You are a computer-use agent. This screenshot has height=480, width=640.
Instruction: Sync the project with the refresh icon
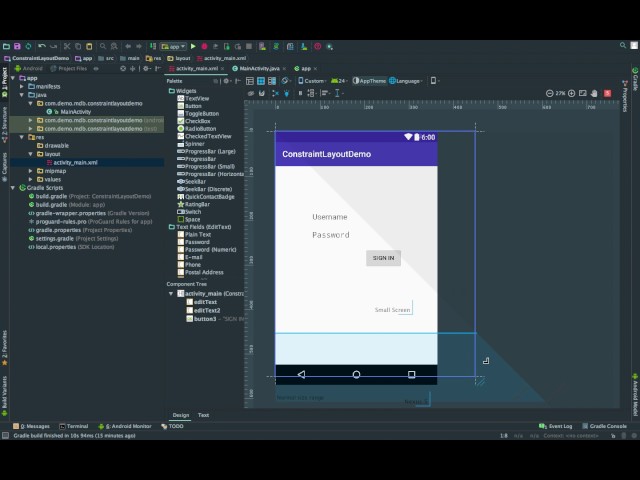pos(28,47)
